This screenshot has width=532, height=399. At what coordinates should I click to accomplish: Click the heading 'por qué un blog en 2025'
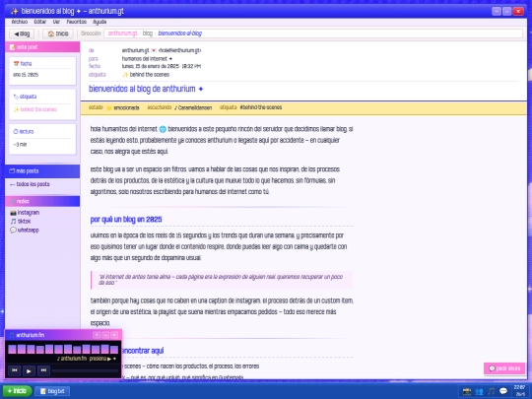pyautogui.click(x=126, y=220)
